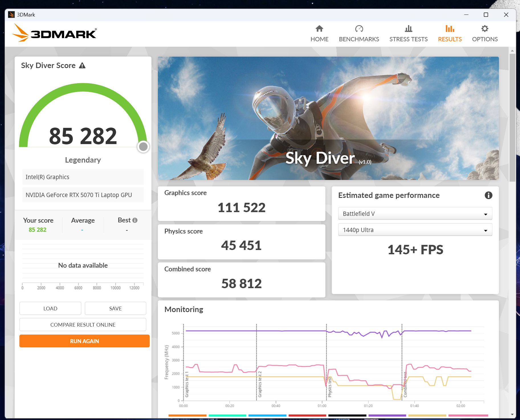This screenshot has height=420, width=520.
Task: Open the Options tab
Action: 485,34
